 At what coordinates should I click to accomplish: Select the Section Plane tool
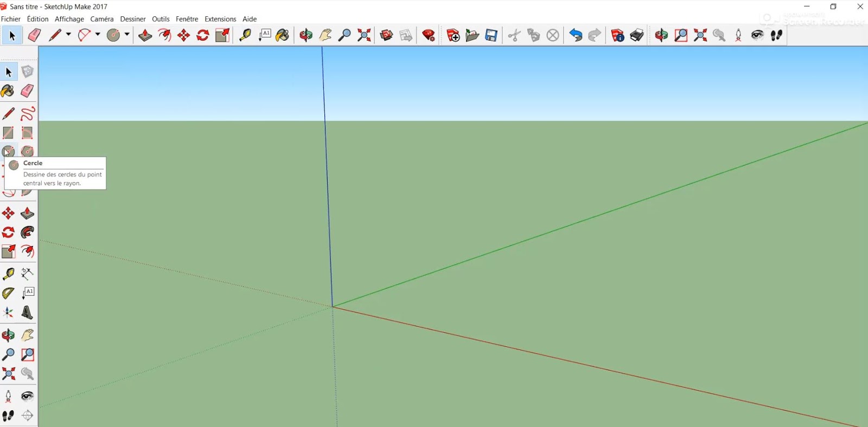(x=27, y=416)
